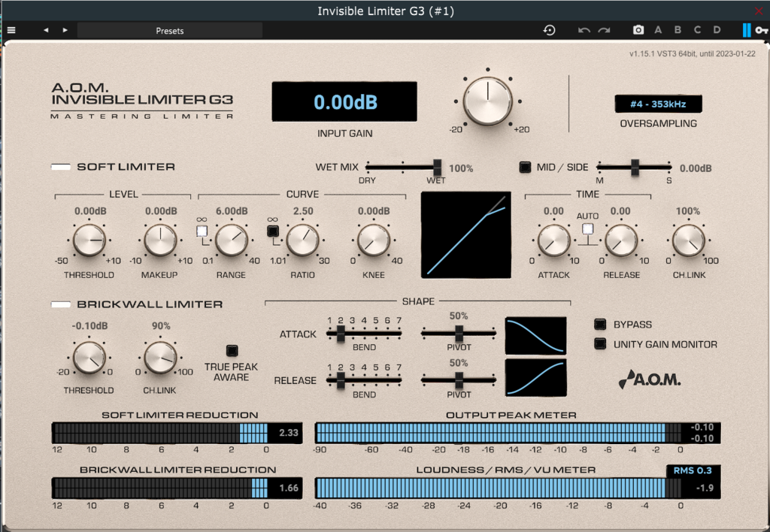The height and width of the screenshot is (532, 770).
Task: Toggle the Soft Limiter enable switch
Action: click(x=61, y=167)
